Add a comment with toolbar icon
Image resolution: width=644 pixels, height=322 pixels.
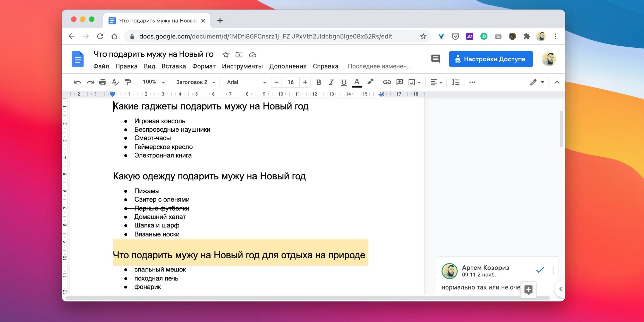400,82
